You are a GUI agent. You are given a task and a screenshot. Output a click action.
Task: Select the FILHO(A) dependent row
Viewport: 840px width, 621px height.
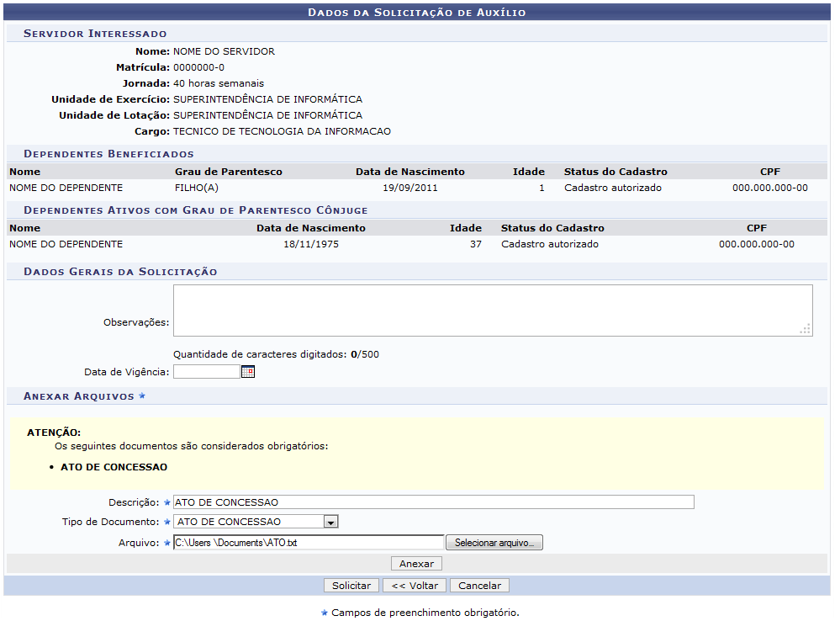[408, 188]
